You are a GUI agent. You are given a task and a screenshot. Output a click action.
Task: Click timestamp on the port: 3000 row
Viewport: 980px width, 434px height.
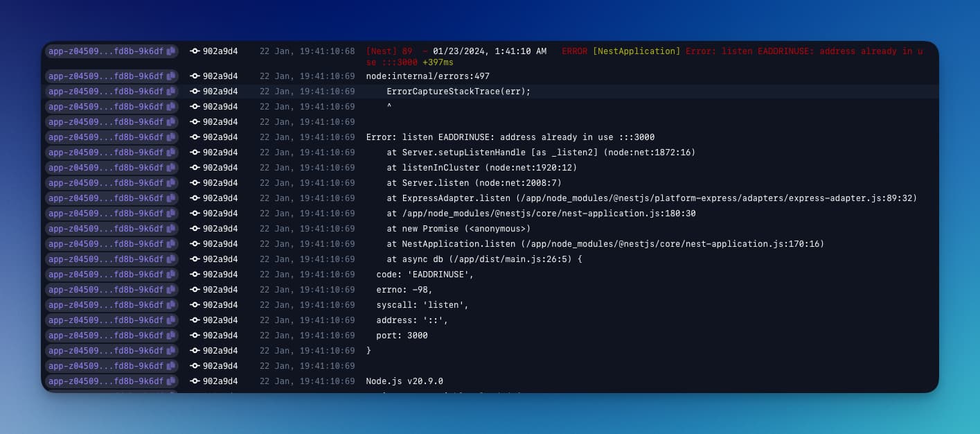[307, 336]
